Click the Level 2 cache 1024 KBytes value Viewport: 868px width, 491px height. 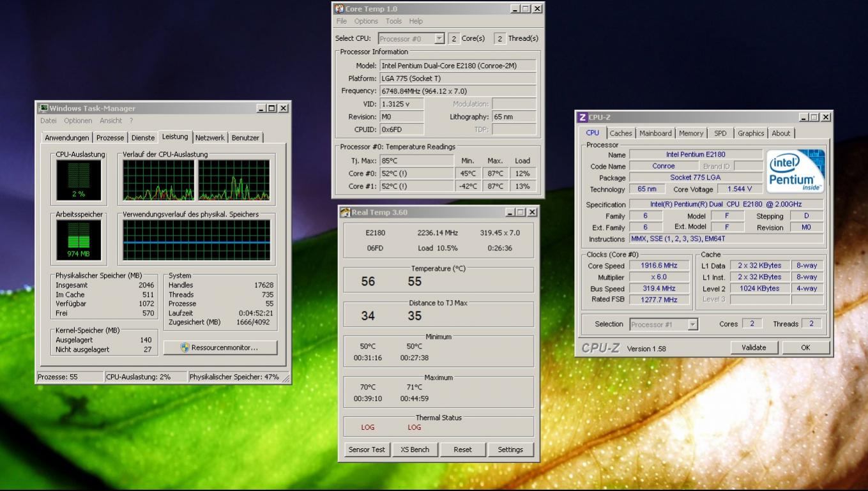[759, 288]
